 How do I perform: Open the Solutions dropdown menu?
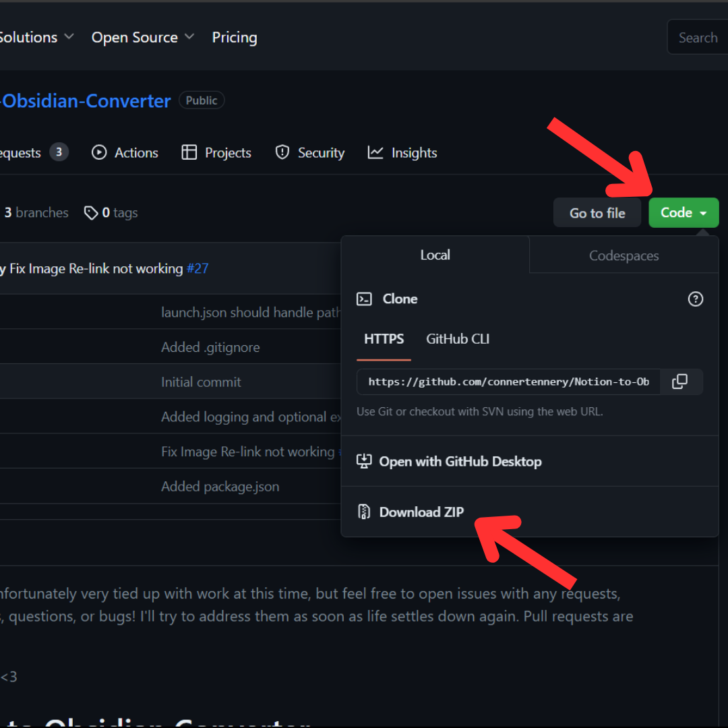pos(36,37)
